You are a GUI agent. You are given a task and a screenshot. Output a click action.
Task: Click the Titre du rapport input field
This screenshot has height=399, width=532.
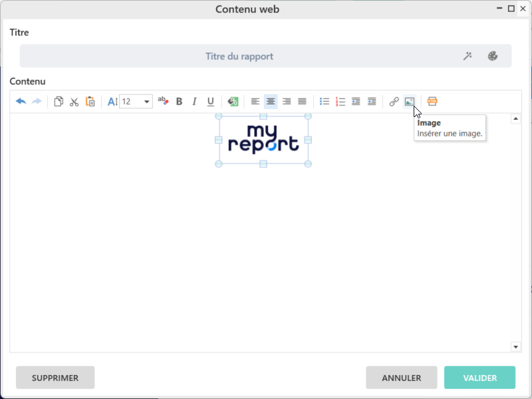[239, 57]
